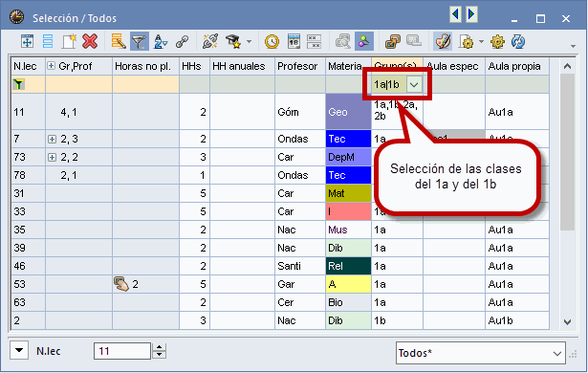Click the calendar icon showing 18
Image resolution: width=588 pixels, height=373 pixels.
[x=294, y=42]
